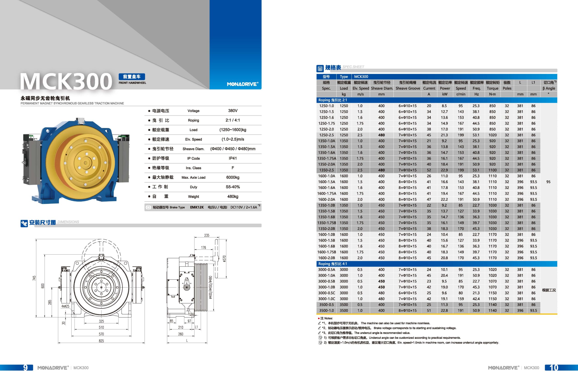Click the Weight value 480kg
The image size is (578, 392).
tap(233, 196)
